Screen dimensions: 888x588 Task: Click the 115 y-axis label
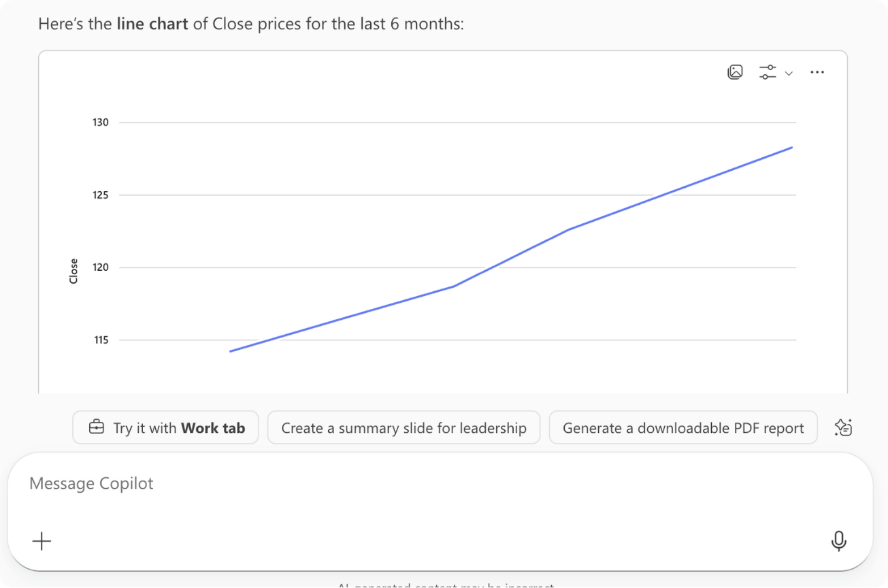click(101, 340)
